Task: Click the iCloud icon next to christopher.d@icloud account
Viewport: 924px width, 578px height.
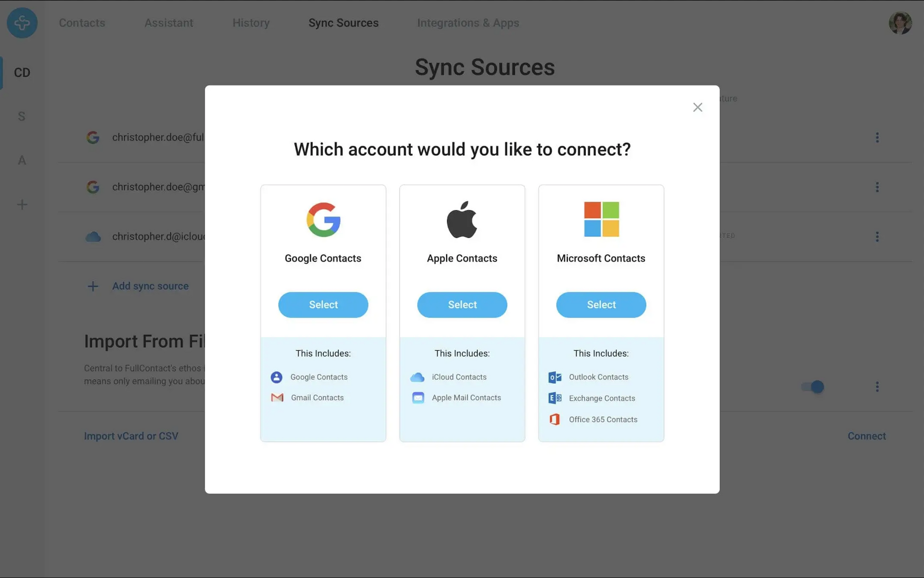Action: 93,236
